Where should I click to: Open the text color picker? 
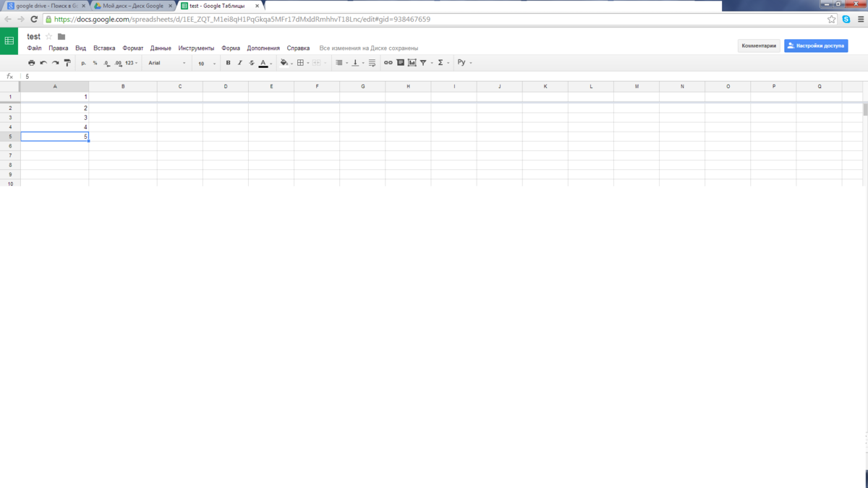point(264,63)
